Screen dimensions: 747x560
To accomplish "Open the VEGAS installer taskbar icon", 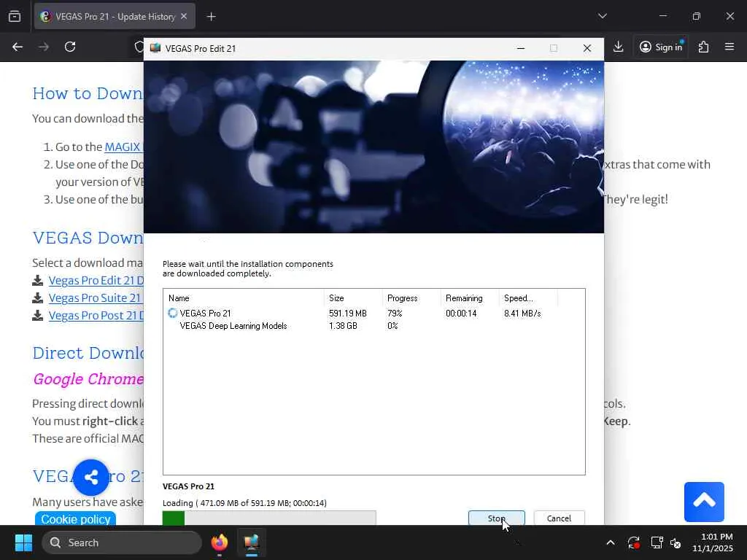I will point(251,542).
